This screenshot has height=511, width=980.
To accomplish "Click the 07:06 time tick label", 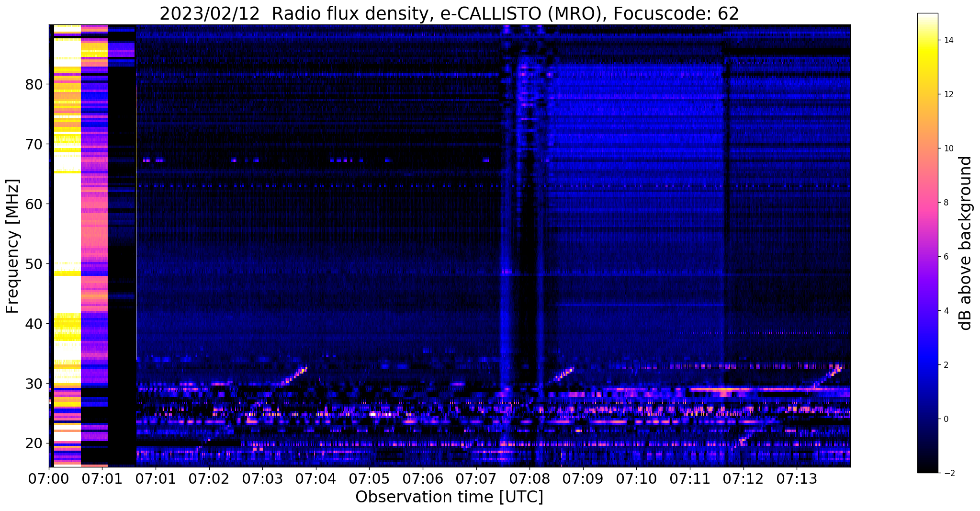I will pyautogui.click(x=423, y=478).
